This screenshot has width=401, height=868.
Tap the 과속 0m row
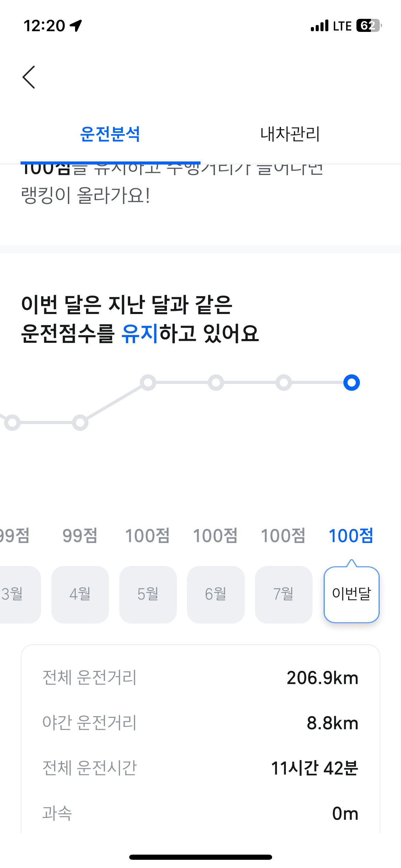[x=200, y=813]
